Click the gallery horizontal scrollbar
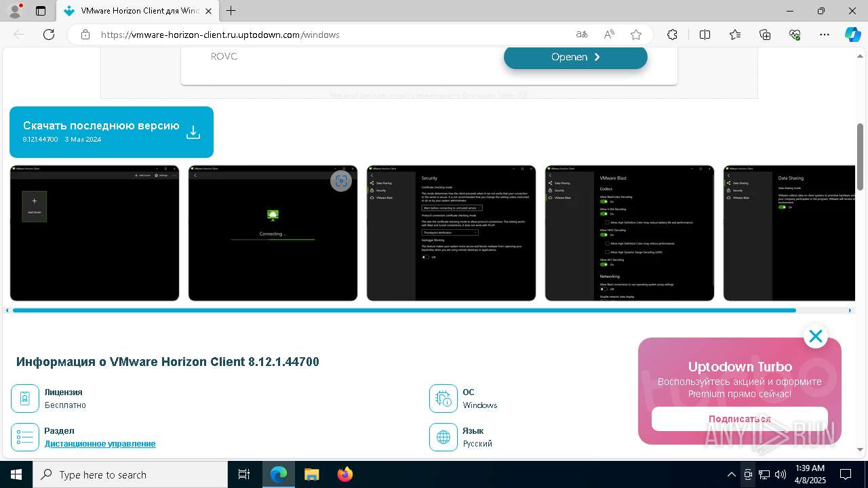This screenshot has width=868, height=488. (x=404, y=310)
